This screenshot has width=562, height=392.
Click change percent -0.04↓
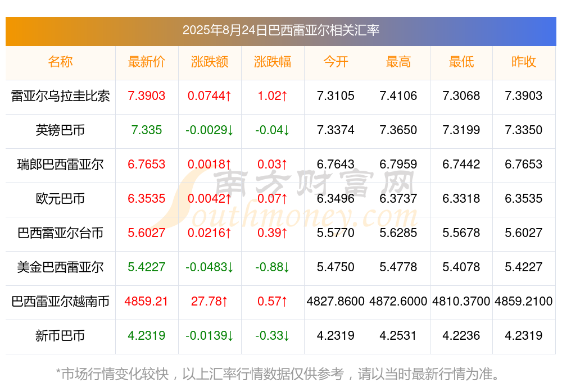tap(273, 130)
